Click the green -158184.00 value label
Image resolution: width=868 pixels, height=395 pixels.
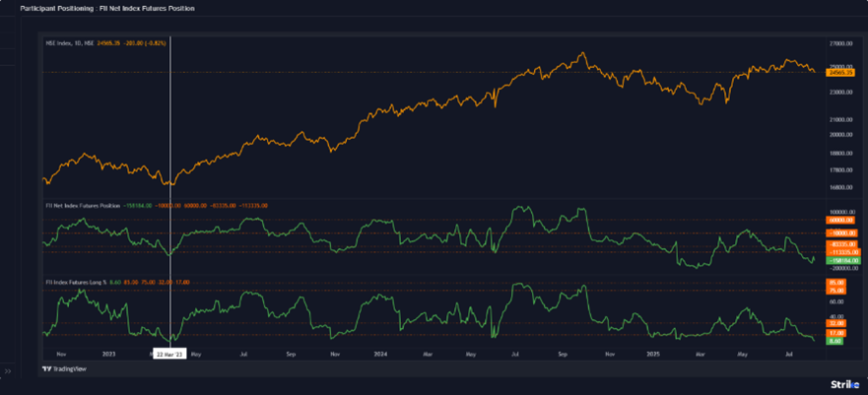tap(840, 260)
